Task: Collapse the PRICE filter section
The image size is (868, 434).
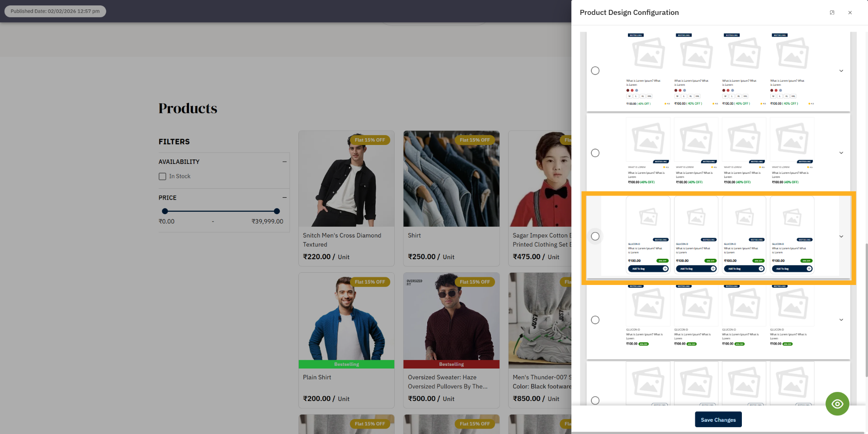Action: (284, 197)
